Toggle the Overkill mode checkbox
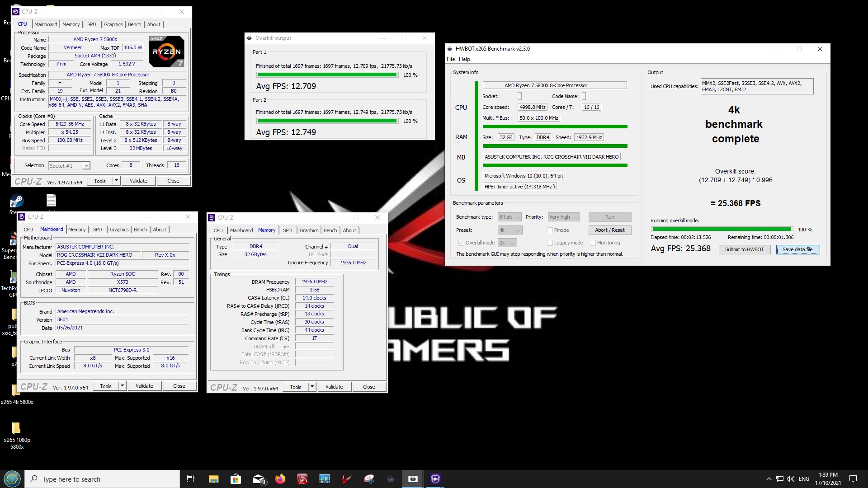This screenshot has height=488, width=868. [x=461, y=243]
